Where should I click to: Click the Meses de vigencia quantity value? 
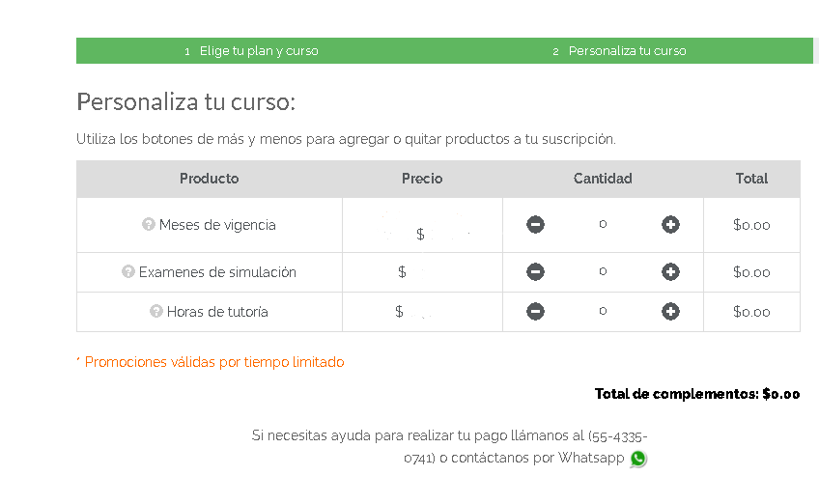point(603,224)
